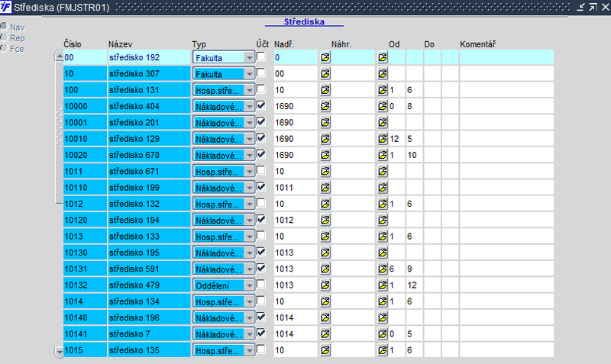Toggle Účt checkbox for středisko 192

coord(261,56)
